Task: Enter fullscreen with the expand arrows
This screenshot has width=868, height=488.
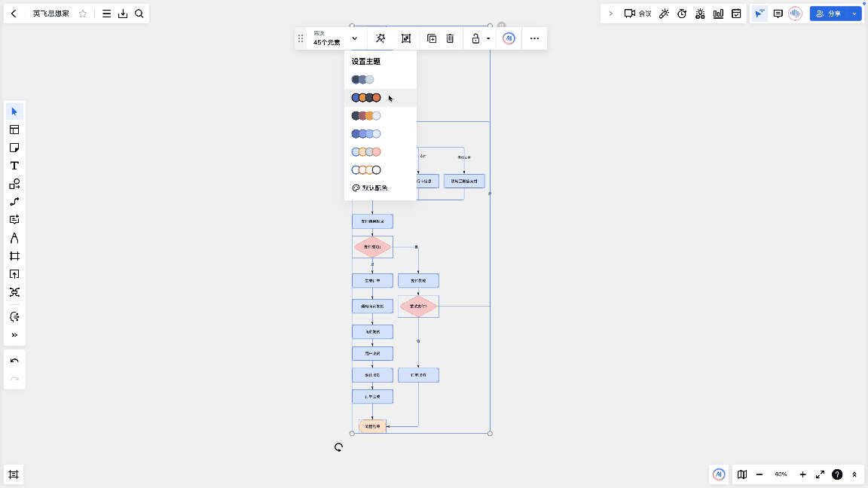Action: (820, 474)
